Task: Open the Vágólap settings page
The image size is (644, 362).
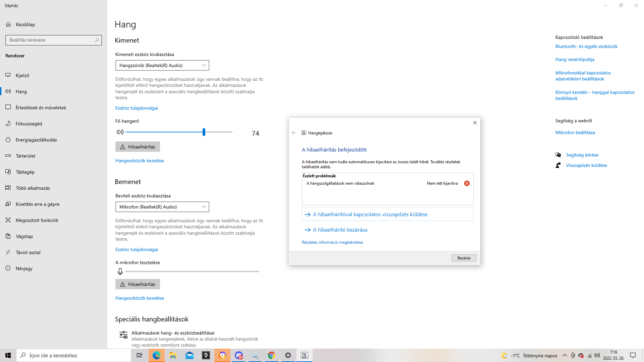Action: pyautogui.click(x=24, y=236)
